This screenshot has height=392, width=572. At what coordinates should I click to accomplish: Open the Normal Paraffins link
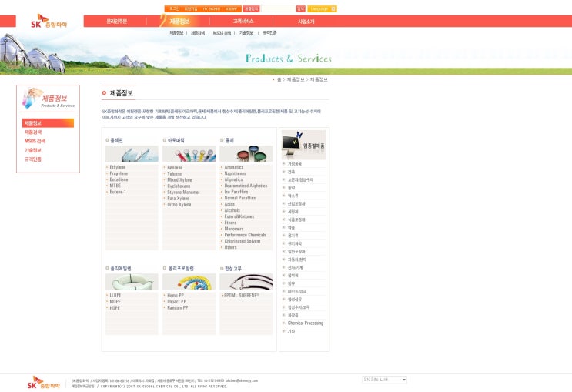tap(240, 198)
